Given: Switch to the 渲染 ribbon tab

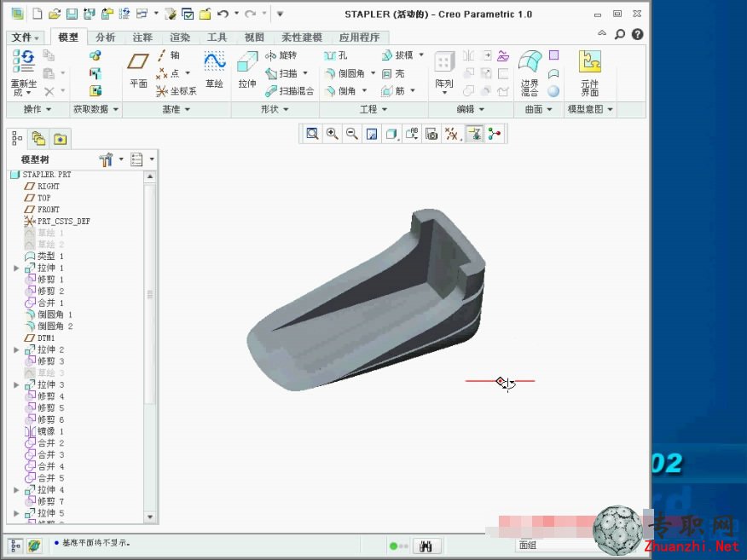Looking at the screenshot, I should [180, 38].
